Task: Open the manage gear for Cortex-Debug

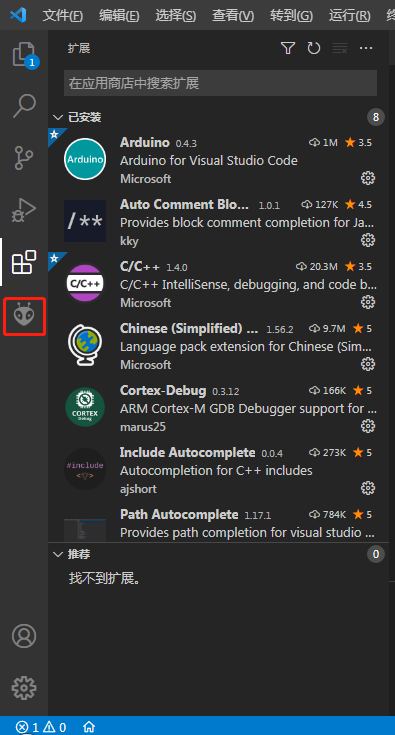Action: coord(368,426)
